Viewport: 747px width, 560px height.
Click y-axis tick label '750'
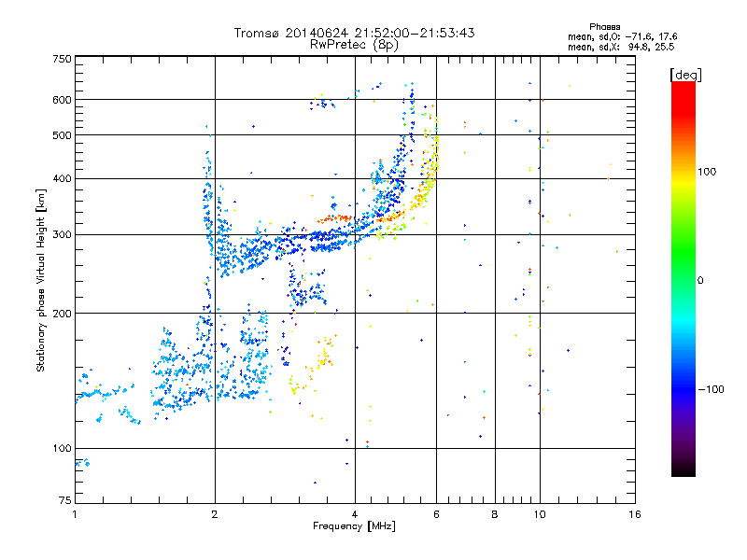click(62, 59)
